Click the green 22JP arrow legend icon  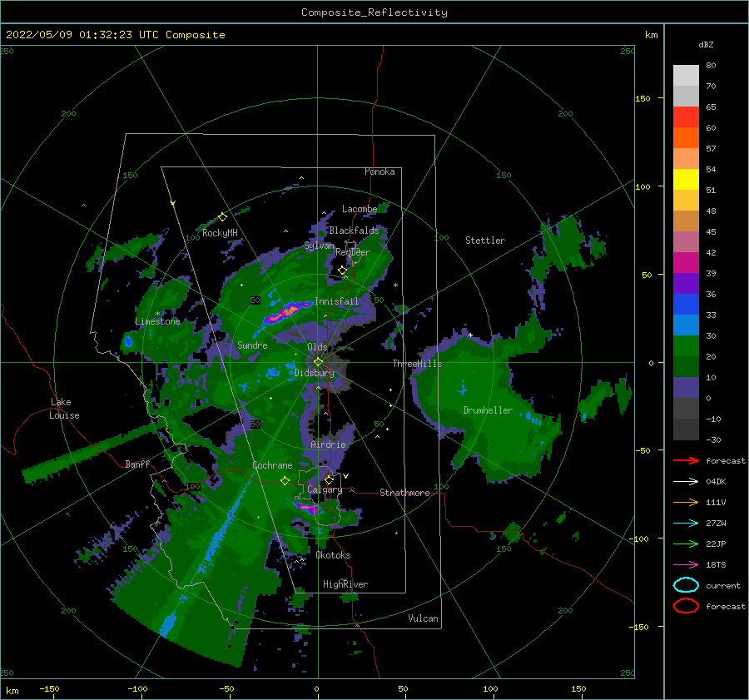(x=686, y=544)
